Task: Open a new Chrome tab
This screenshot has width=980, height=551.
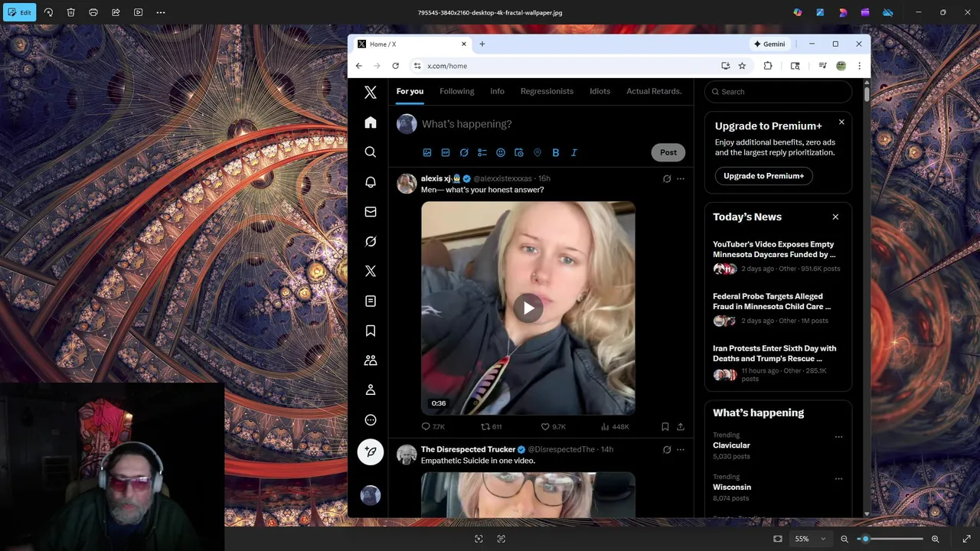Action: click(482, 44)
